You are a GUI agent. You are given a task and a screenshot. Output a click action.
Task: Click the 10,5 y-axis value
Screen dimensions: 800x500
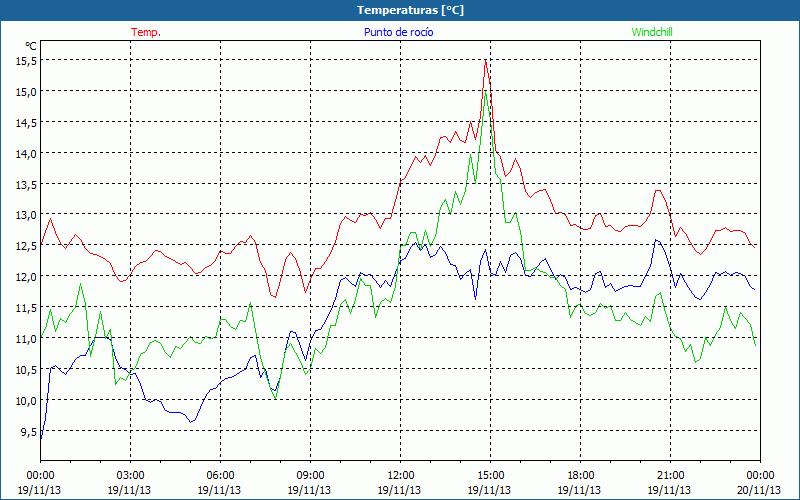[x=27, y=369]
